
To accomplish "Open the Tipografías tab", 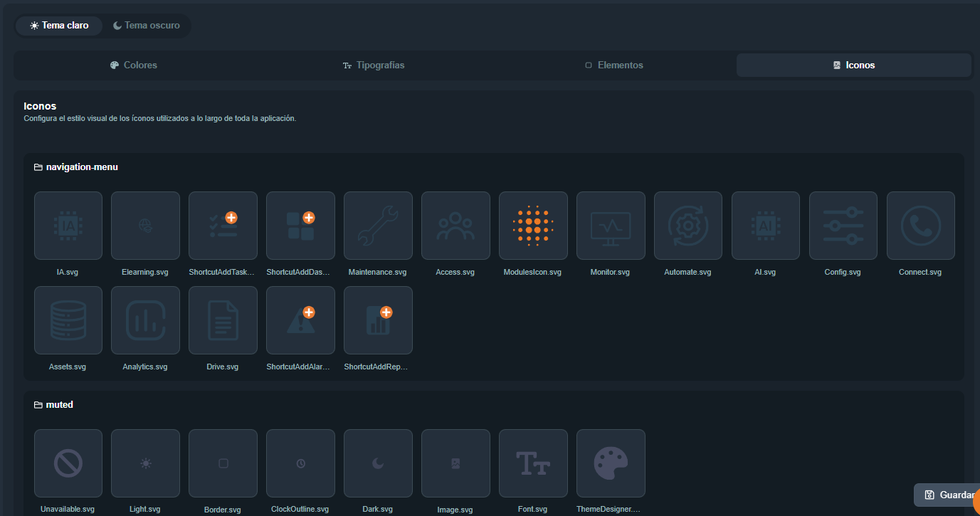I will (x=374, y=65).
